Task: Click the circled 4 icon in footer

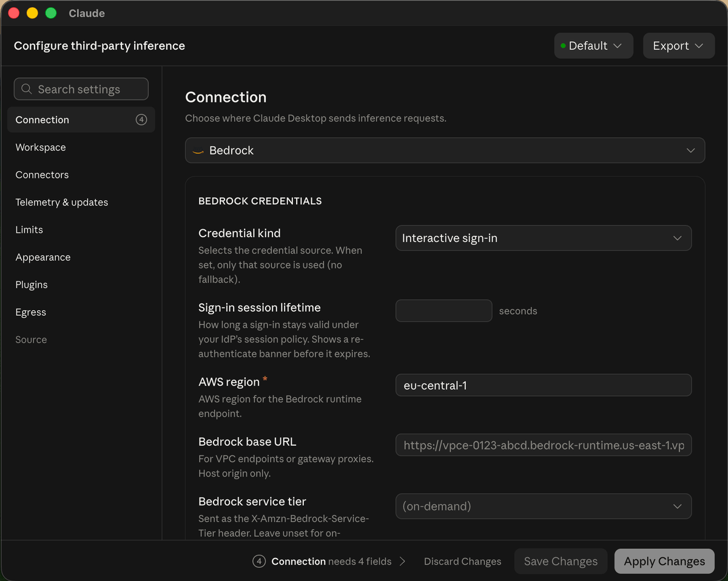Action: [x=259, y=562]
